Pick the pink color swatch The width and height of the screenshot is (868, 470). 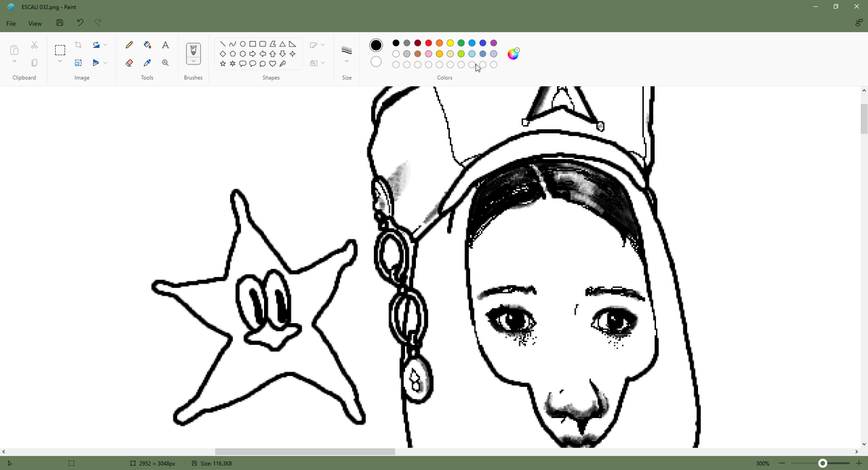click(428, 54)
